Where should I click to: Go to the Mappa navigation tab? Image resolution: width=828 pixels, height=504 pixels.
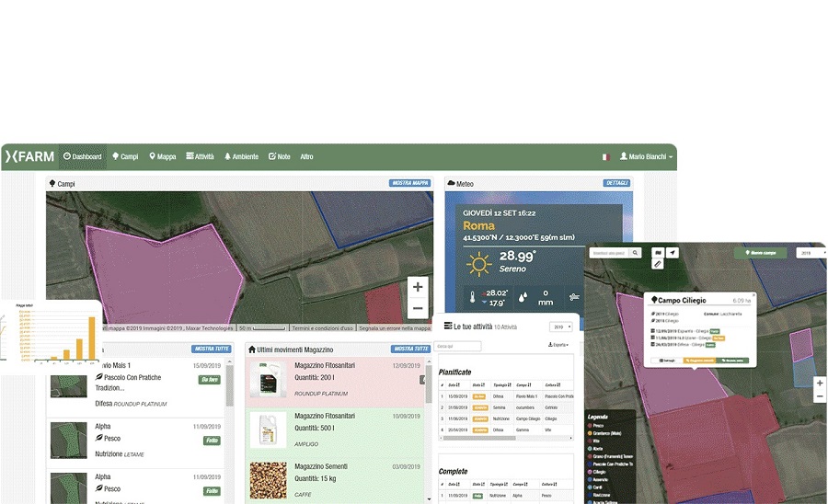pyautogui.click(x=162, y=157)
